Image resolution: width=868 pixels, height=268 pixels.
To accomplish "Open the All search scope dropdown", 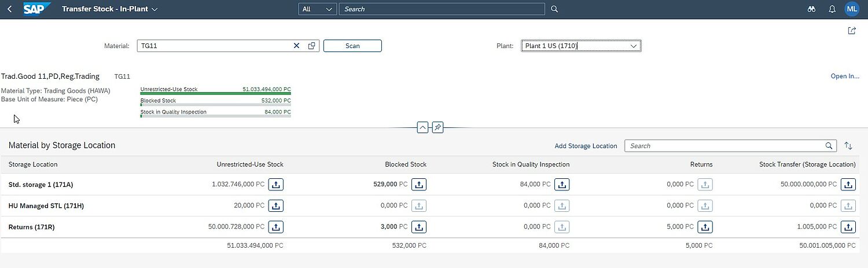I will [318, 9].
